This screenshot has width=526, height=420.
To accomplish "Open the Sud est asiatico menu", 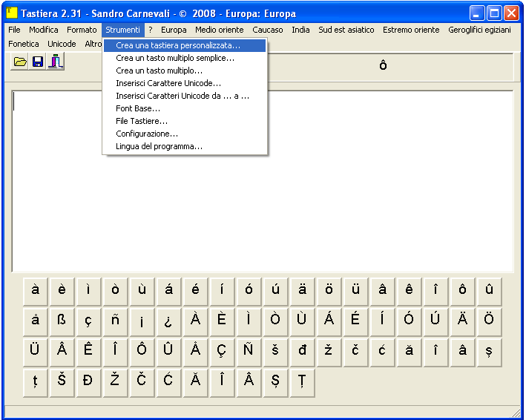I will click(346, 30).
